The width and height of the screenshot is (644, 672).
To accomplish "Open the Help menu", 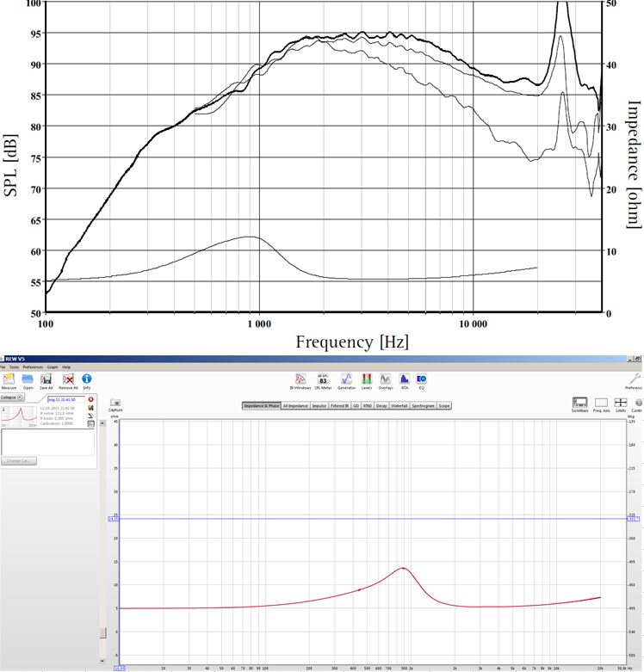I will coord(66,367).
